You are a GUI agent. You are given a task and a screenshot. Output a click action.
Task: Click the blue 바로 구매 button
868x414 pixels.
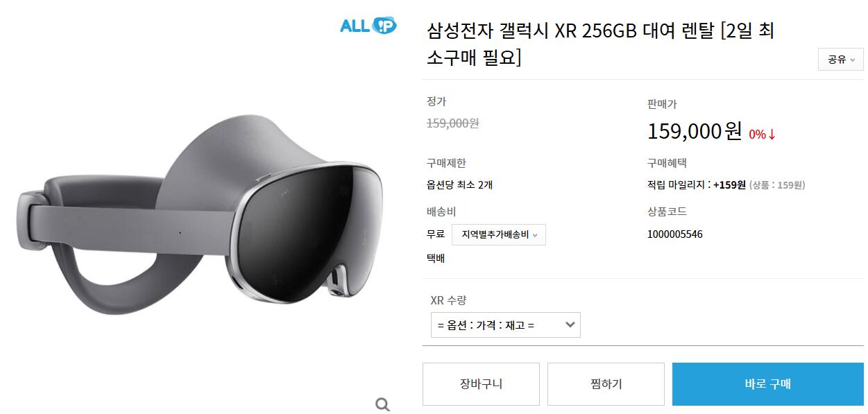(768, 384)
